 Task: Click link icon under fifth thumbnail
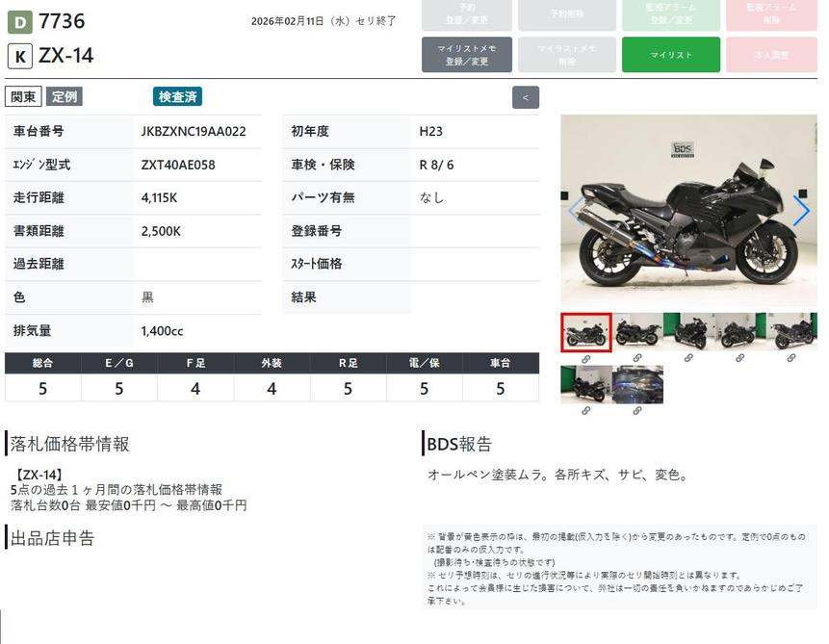[791, 358]
